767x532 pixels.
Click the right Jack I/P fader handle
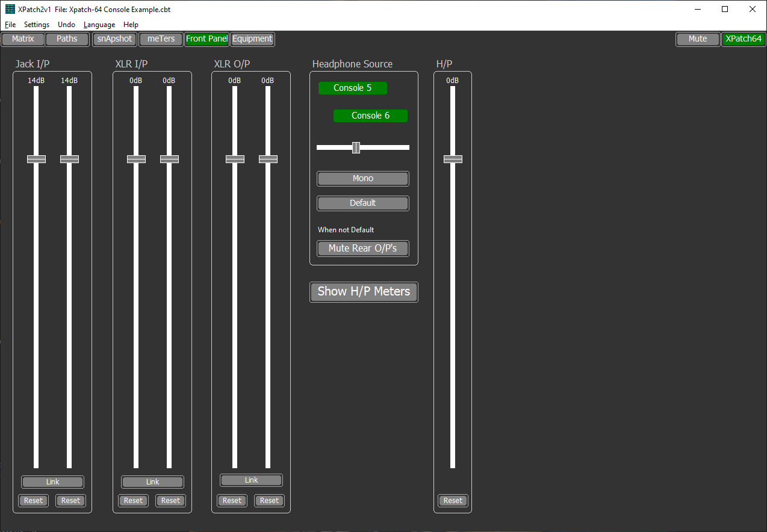(x=69, y=159)
